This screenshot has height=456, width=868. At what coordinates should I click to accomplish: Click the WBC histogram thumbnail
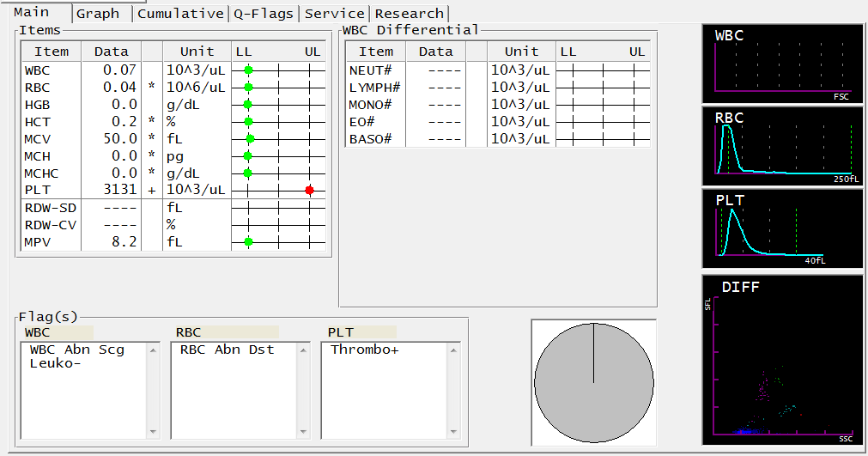coord(782,63)
